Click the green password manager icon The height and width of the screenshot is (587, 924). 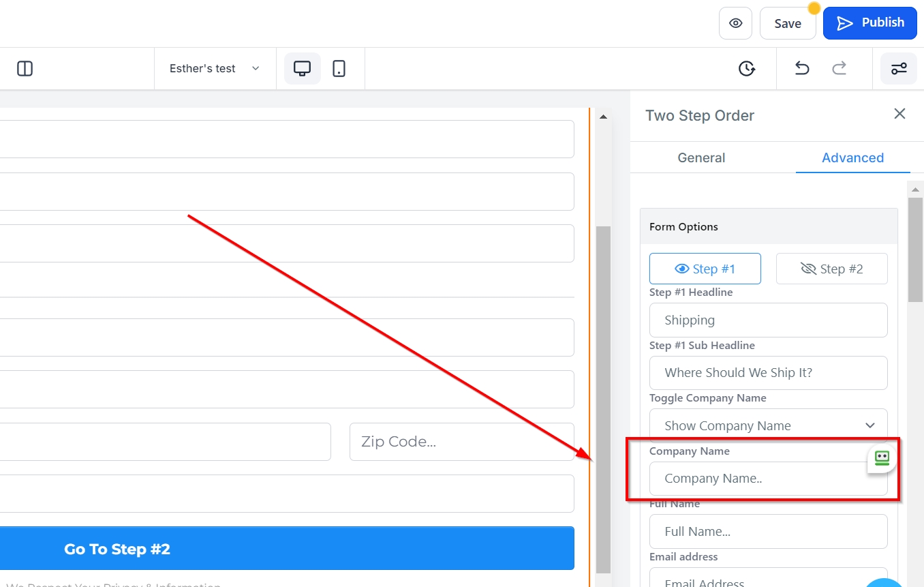[x=882, y=458]
